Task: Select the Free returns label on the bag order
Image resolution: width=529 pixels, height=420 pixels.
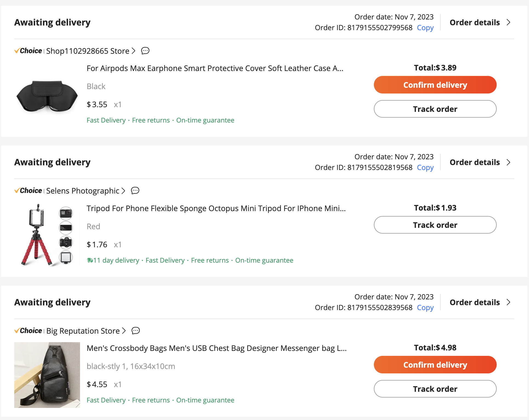Action: pos(151,400)
